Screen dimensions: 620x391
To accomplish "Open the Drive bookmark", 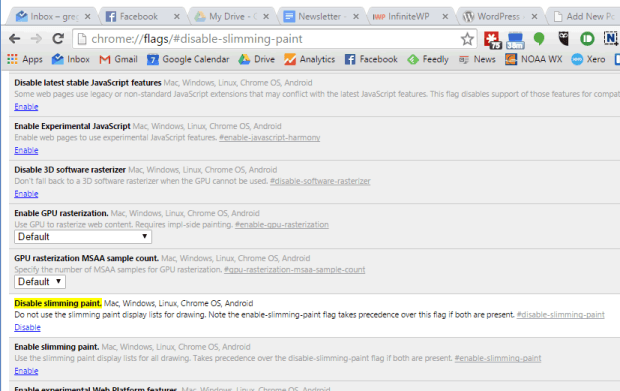I will pyautogui.click(x=257, y=59).
